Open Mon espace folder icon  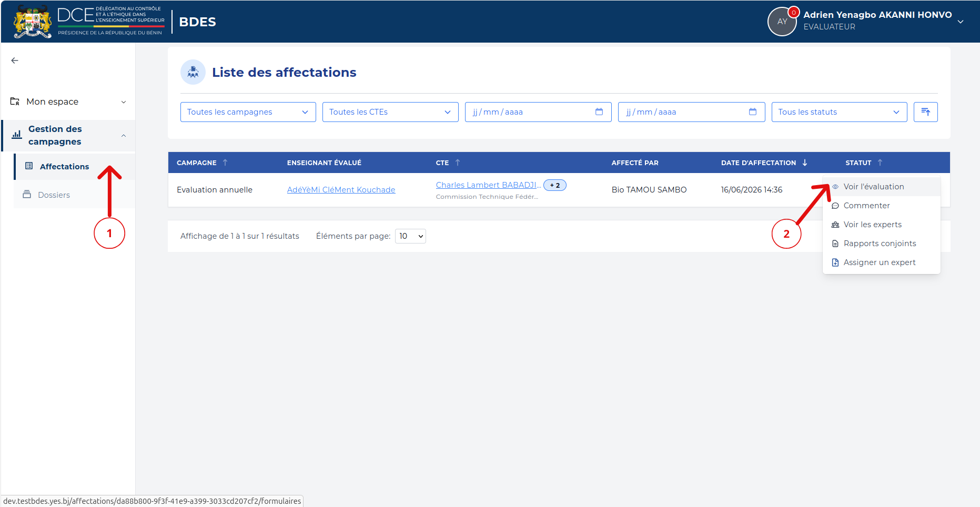[x=15, y=102]
